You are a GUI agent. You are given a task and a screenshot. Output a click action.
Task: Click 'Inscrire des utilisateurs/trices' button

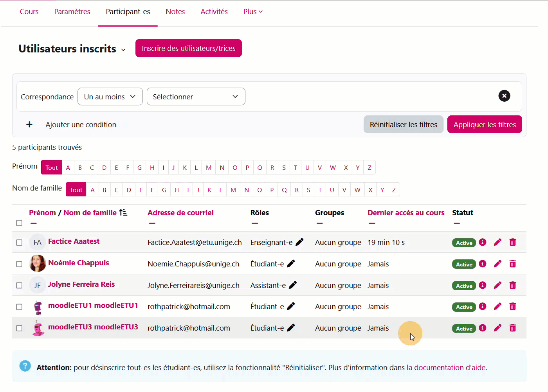pyautogui.click(x=188, y=48)
